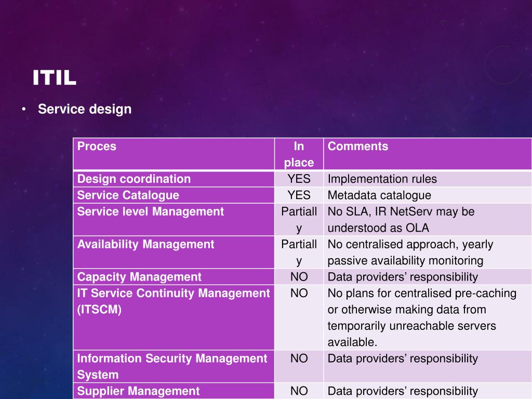Click the Comments column header
Screen dimensions: 532x399
coord(428,154)
